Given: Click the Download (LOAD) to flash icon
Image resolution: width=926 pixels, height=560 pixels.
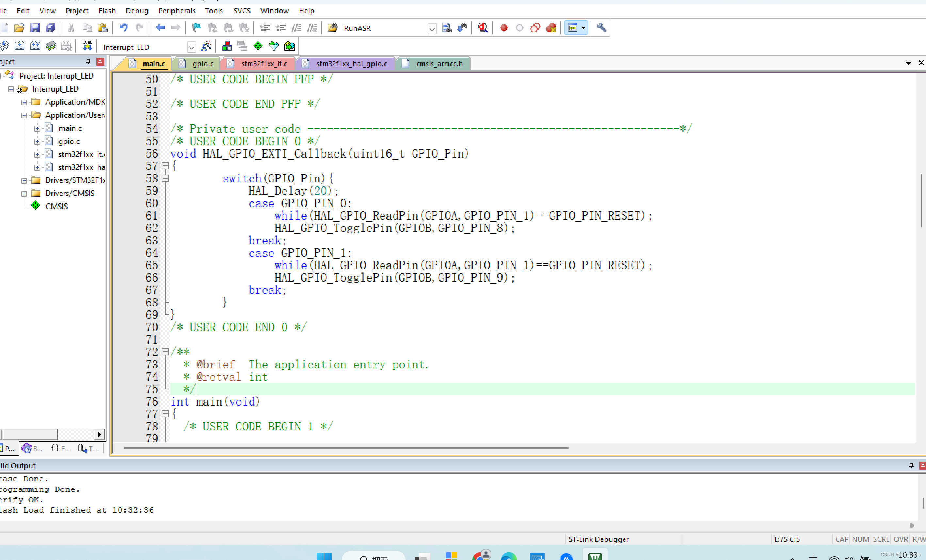Looking at the screenshot, I should 87,46.
